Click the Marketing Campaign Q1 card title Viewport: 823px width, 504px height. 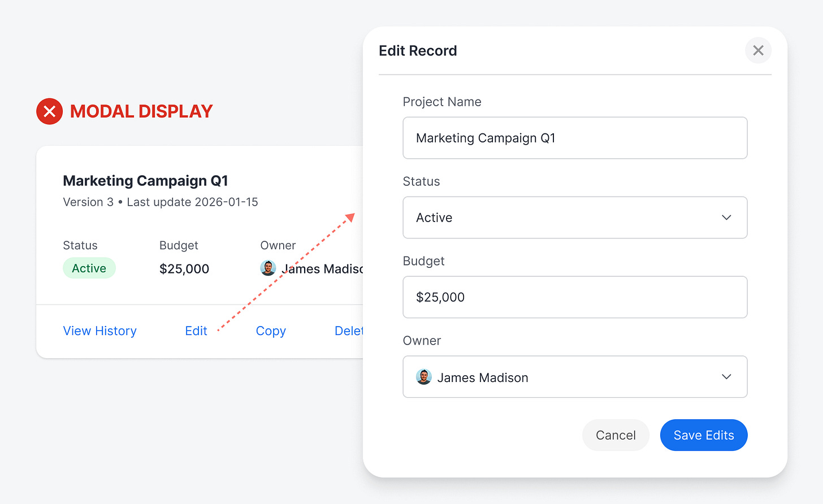tap(145, 181)
